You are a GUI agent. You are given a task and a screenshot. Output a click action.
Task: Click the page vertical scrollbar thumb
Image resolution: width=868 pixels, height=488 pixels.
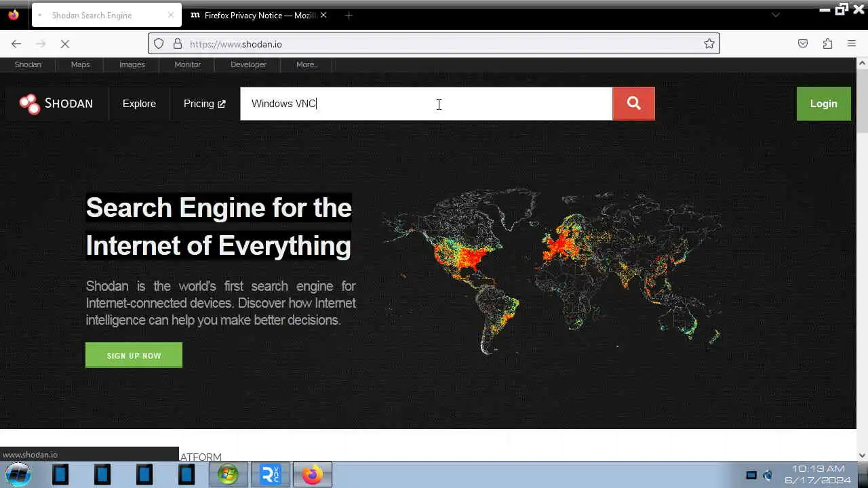click(862, 101)
